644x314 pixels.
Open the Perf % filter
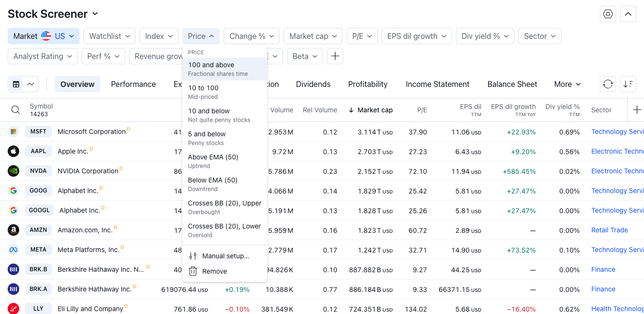click(x=103, y=56)
